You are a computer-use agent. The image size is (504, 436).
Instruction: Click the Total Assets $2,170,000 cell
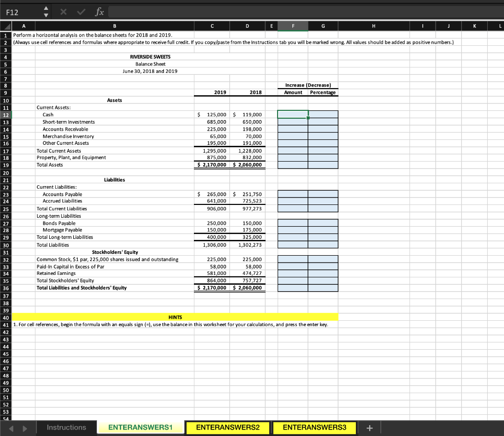[x=212, y=165]
